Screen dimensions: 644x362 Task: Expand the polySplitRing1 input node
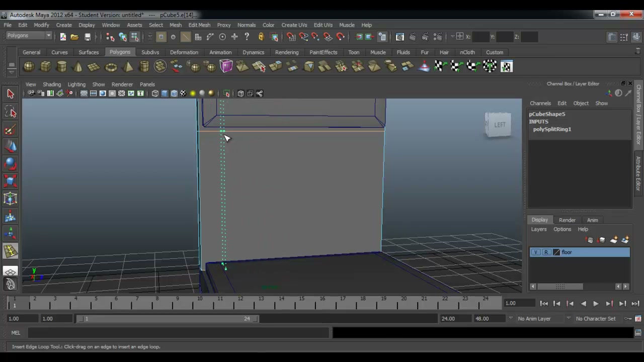coord(552,129)
